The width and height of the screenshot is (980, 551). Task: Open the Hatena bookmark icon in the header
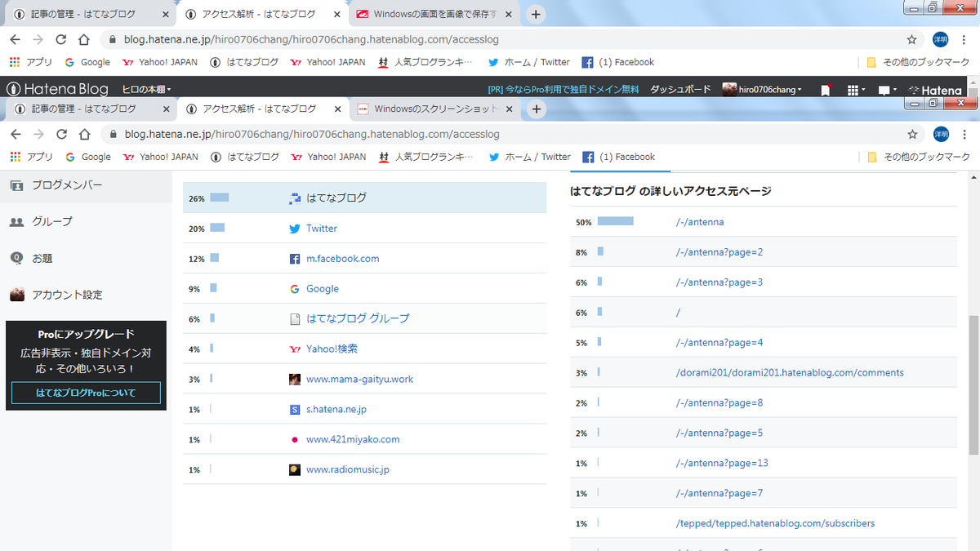point(826,90)
